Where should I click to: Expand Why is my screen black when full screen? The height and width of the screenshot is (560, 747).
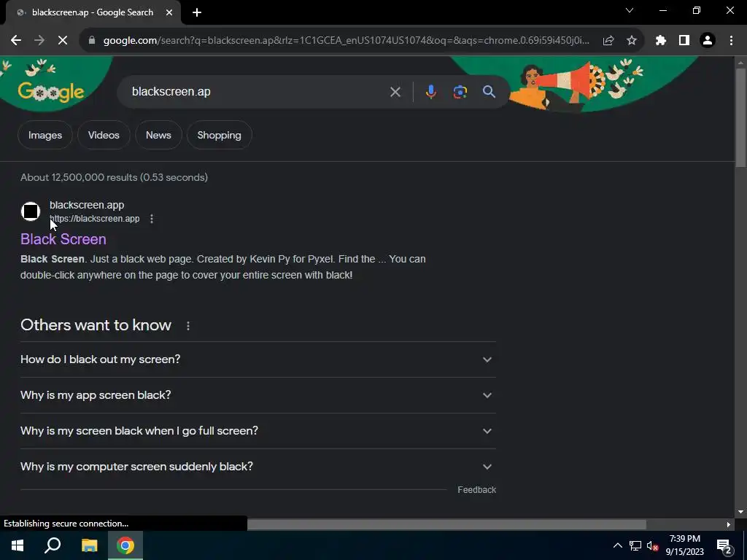[258, 431]
